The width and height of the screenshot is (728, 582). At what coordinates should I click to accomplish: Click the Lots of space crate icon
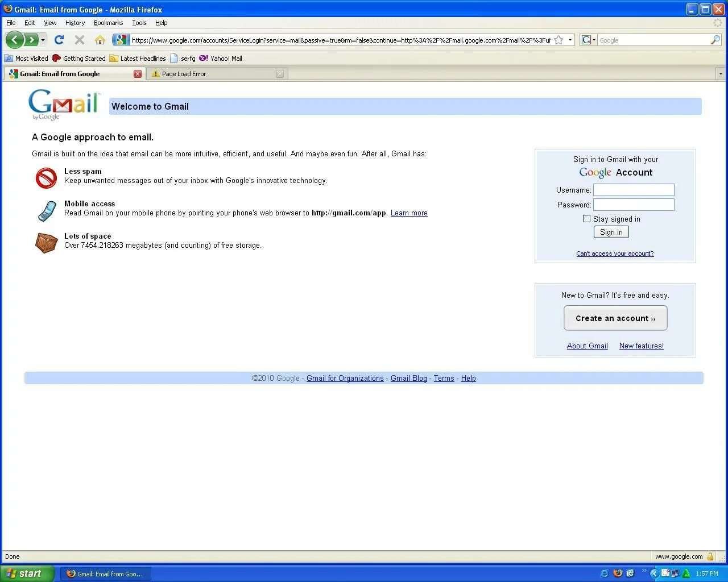[47, 243]
